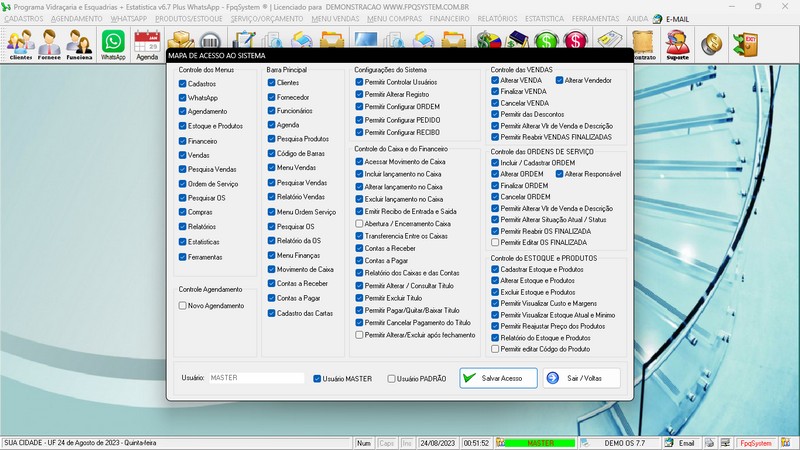Click the Usuário name input field
800x450 pixels.
point(257,378)
